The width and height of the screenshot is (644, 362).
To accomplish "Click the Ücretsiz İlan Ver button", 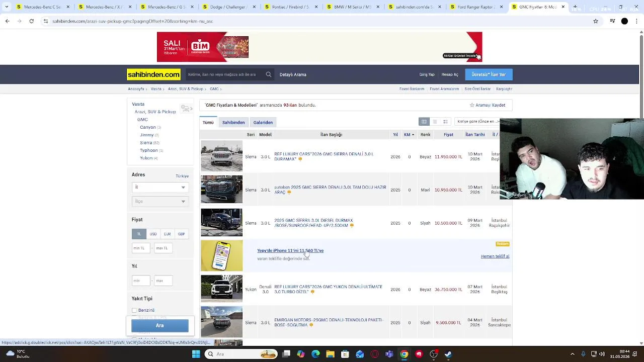I will click(489, 74).
